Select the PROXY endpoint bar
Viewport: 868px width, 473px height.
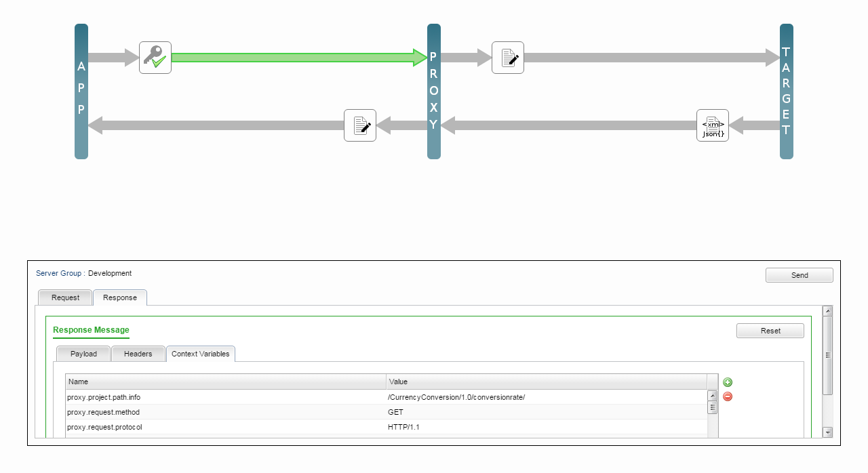(434, 91)
